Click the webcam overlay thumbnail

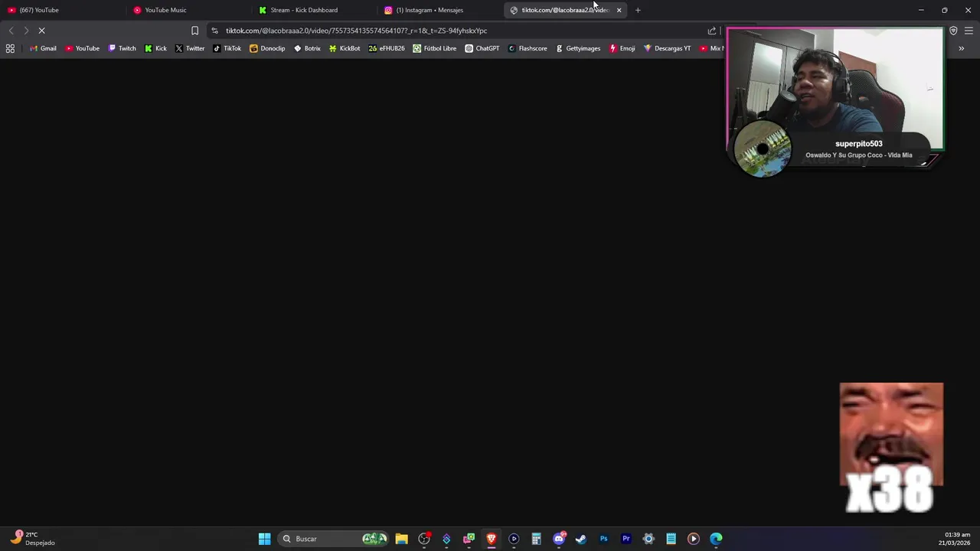click(835, 90)
